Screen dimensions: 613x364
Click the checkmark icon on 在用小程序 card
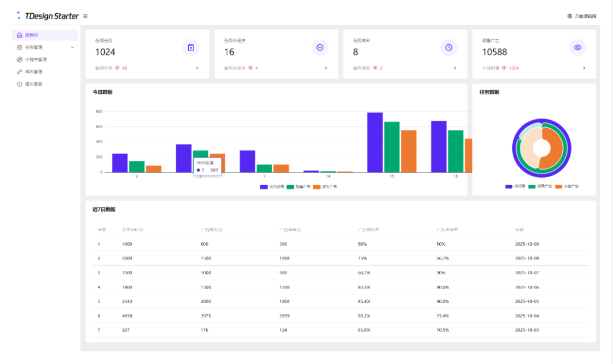pos(320,47)
